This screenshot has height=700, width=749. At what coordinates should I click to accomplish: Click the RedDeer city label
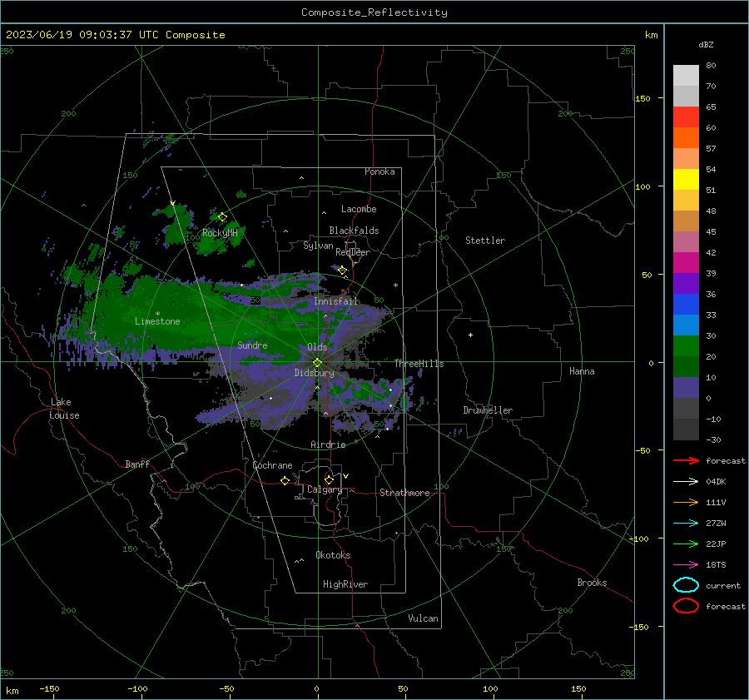coord(353,252)
